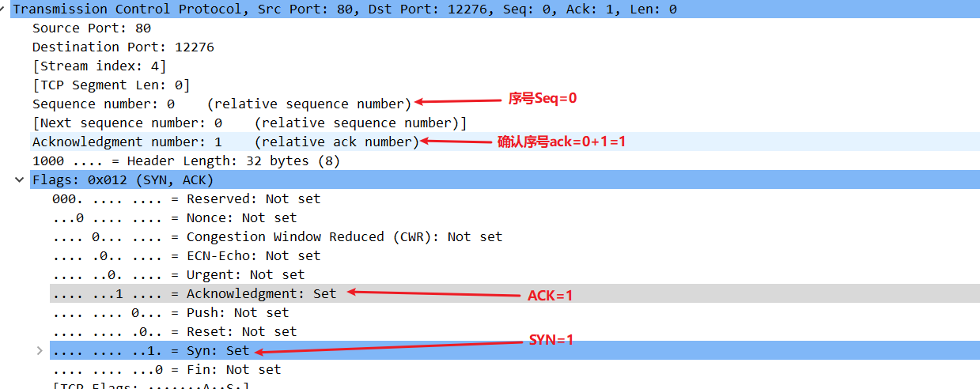The height and width of the screenshot is (389, 980).
Task: Select the Acknowledgment: Set flag row
Action: (515, 294)
